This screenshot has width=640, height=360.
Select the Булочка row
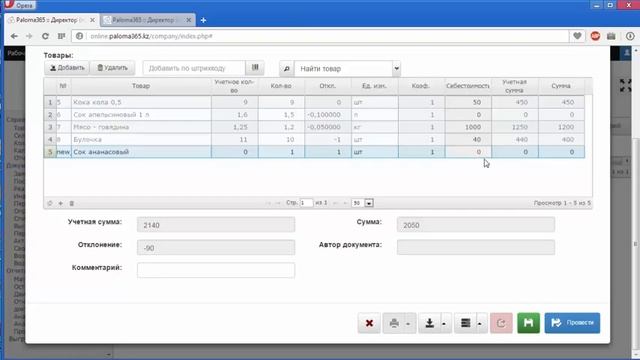point(314,140)
